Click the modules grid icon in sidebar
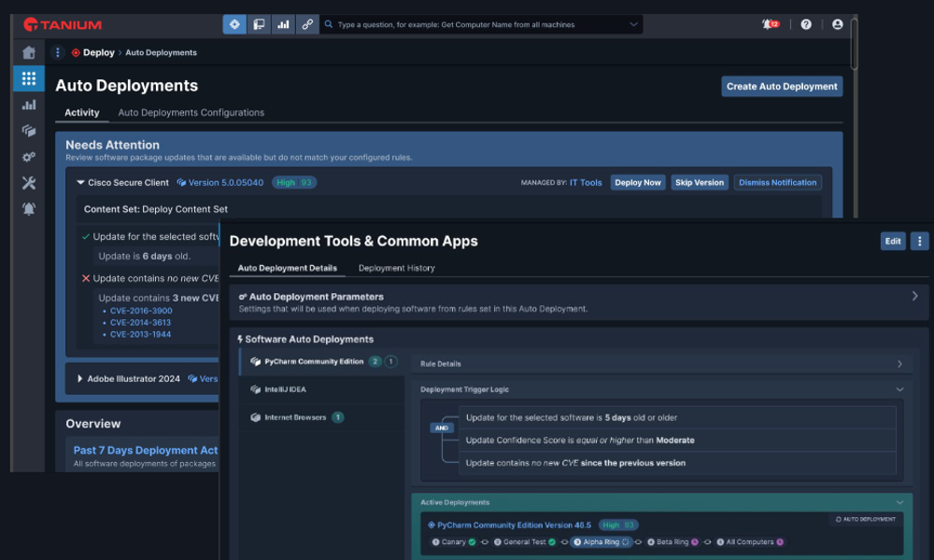 (29, 78)
